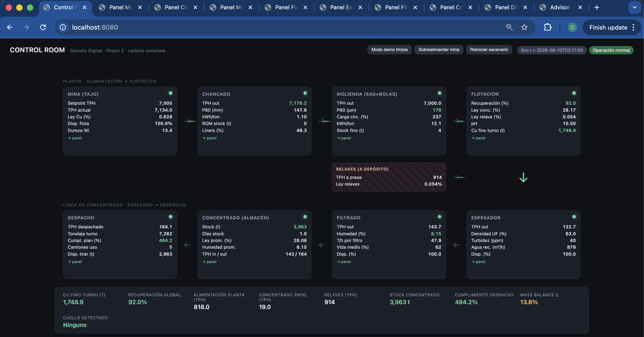Open the Chrome three-dot menu
Image resolution: width=644 pixels, height=337 pixels.
(634, 27)
